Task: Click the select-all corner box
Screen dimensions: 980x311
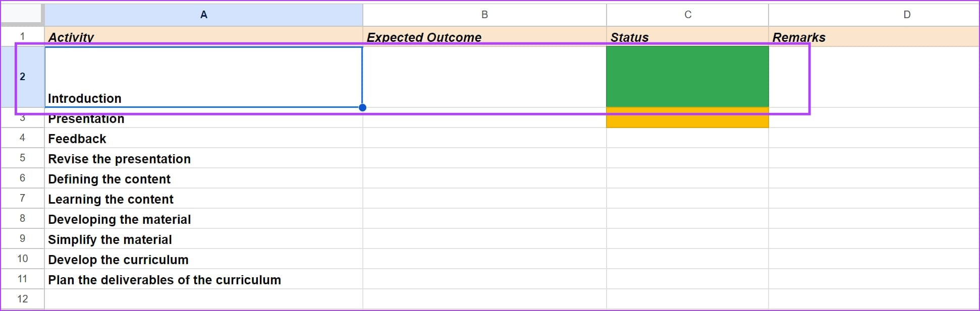Action: (x=22, y=14)
